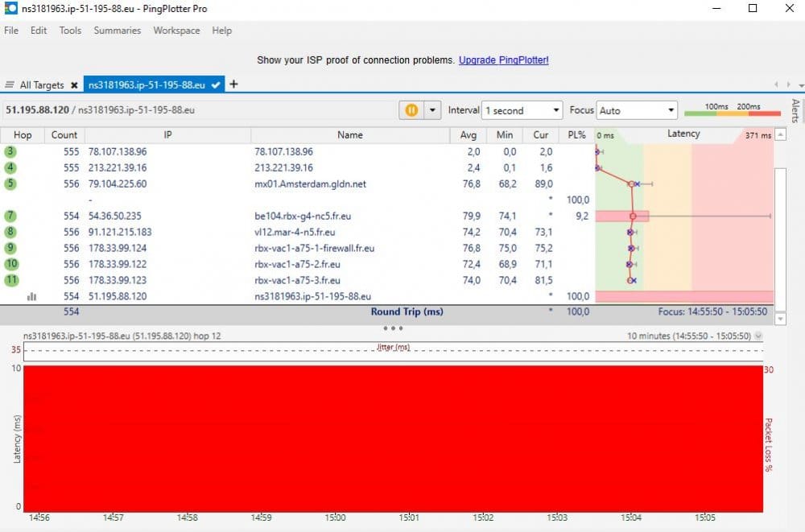This screenshot has height=532, width=805.
Task: Toggle the graph icon for final hop 51.195.88.120
Action: pyautogui.click(x=31, y=296)
